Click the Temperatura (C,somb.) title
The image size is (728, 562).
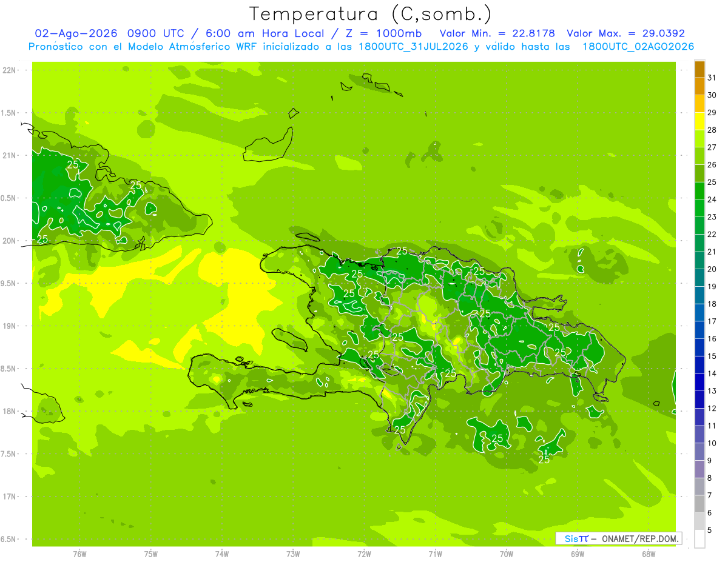point(371,13)
